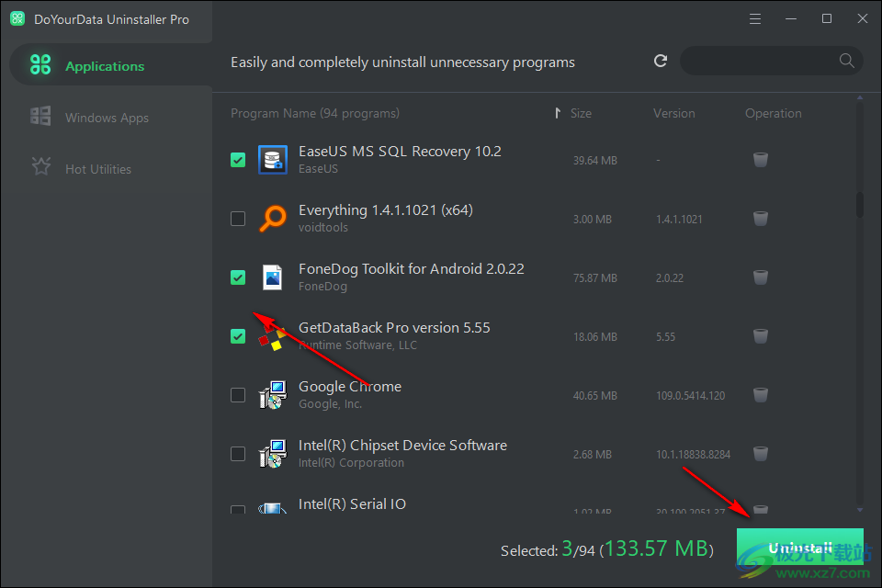Click the sort arrow beside Size
This screenshot has height=588, width=882.
[x=558, y=113]
